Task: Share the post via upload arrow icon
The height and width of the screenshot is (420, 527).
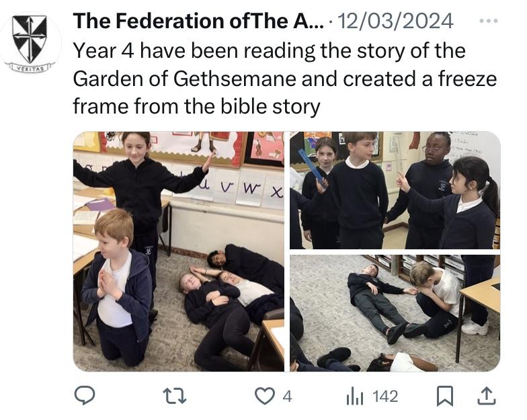Action: 487,396
